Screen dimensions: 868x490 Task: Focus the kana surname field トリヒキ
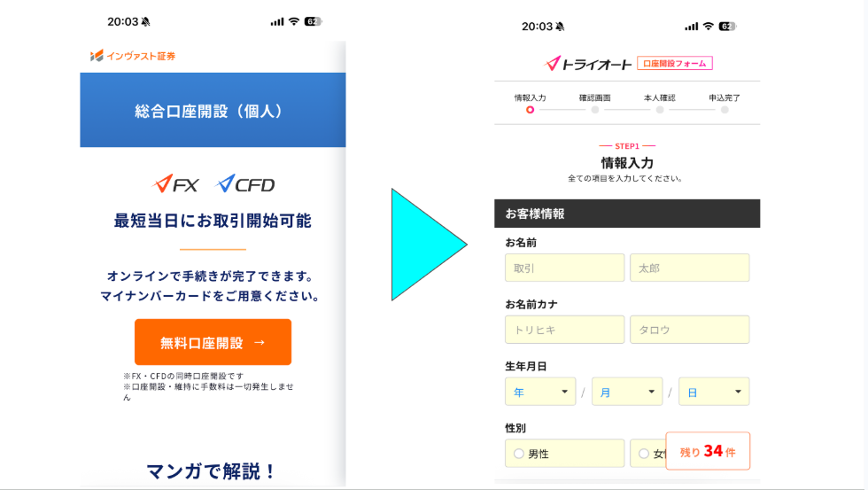click(x=565, y=330)
